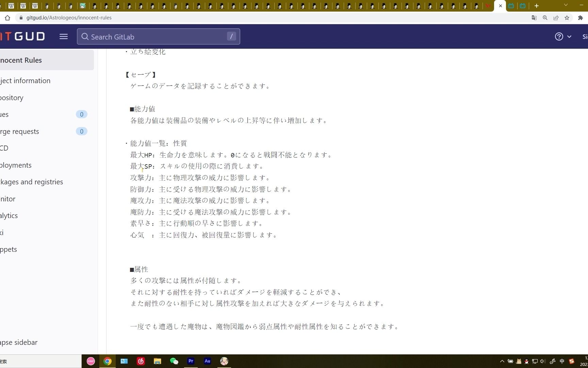
Task: Open Innocent Rules project in sidebar
Action: [47, 60]
